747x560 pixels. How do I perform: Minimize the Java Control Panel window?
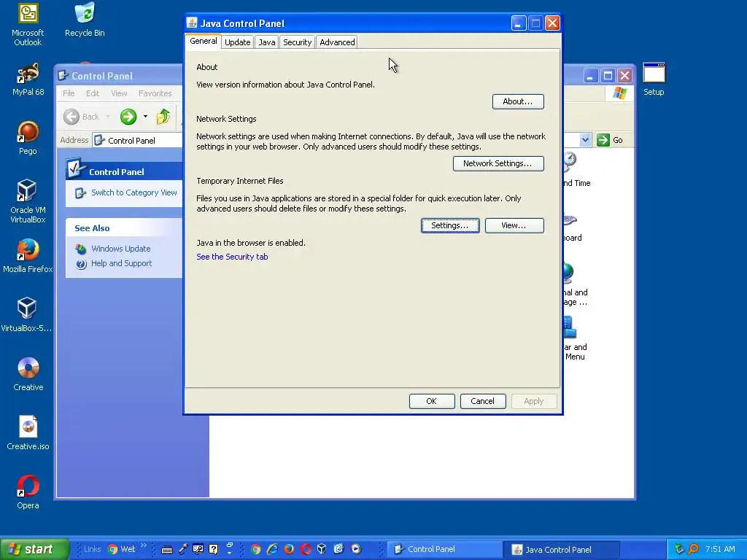[x=519, y=23]
